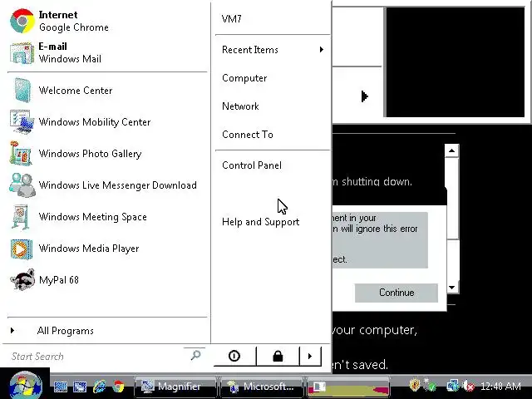Expand Recent Items submenu
532x399 pixels.
pyautogui.click(x=273, y=50)
